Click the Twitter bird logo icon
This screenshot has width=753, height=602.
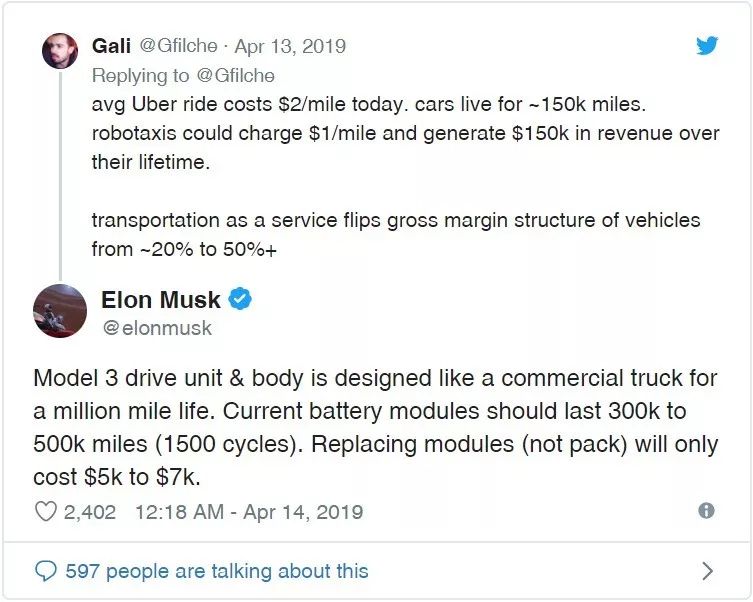pyautogui.click(x=707, y=46)
